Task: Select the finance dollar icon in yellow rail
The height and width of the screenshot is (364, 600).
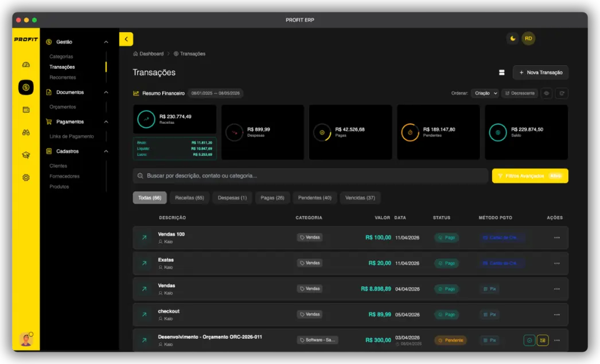Action: [26, 87]
